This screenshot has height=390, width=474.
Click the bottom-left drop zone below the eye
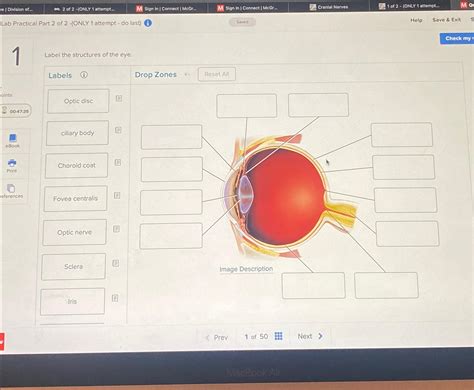click(x=313, y=285)
